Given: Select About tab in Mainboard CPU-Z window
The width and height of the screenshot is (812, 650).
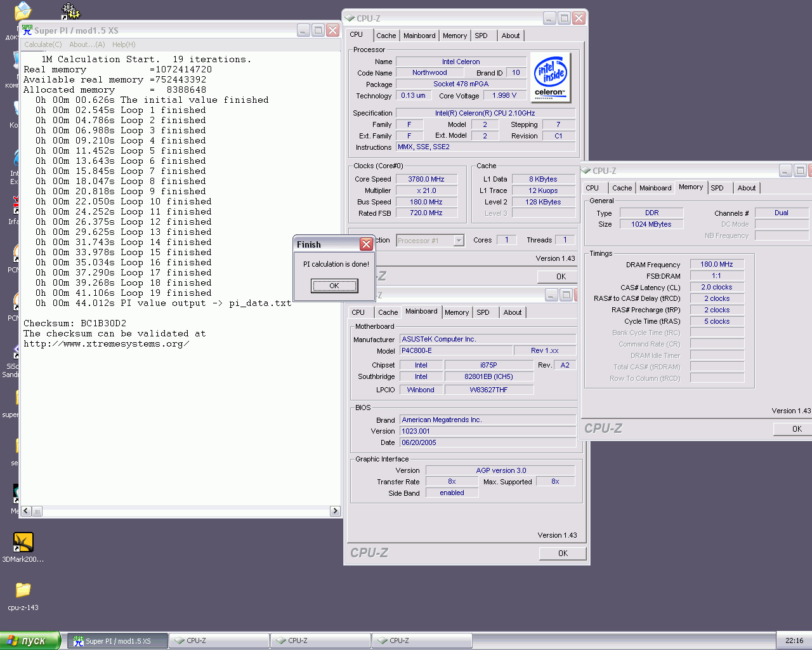Looking at the screenshot, I should click(513, 312).
